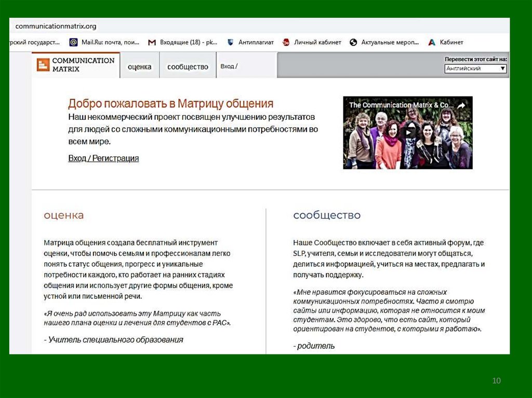Play the Communication Matrix video

tap(408, 132)
